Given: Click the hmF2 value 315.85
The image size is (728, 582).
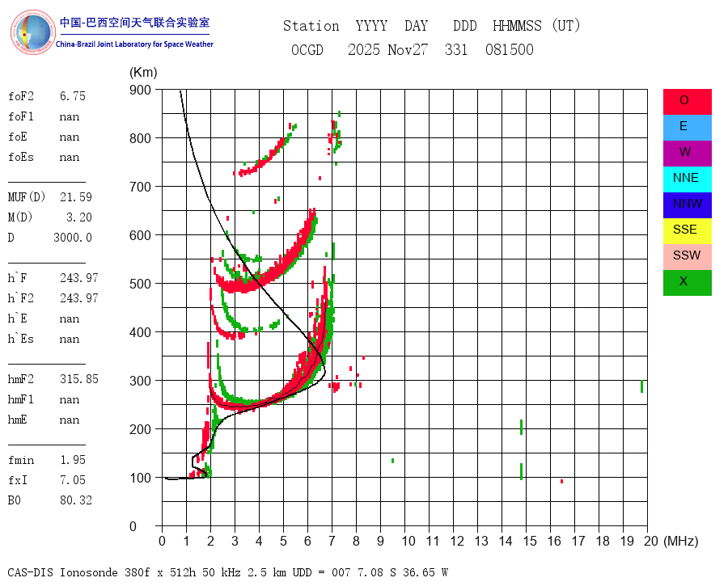Looking at the screenshot, I should click(x=79, y=379).
